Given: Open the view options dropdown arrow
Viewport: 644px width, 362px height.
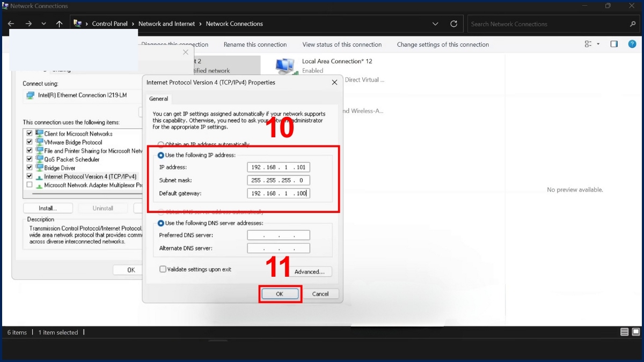Looking at the screenshot, I should pos(598,45).
